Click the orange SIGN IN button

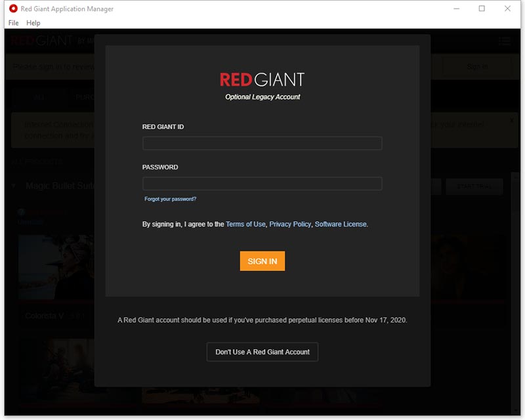(262, 261)
